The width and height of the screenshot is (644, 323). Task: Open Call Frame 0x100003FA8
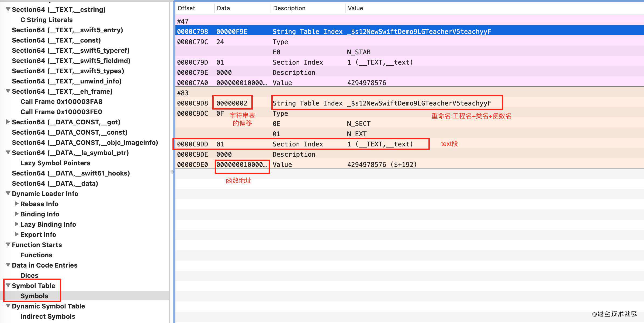click(x=61, y=101)
